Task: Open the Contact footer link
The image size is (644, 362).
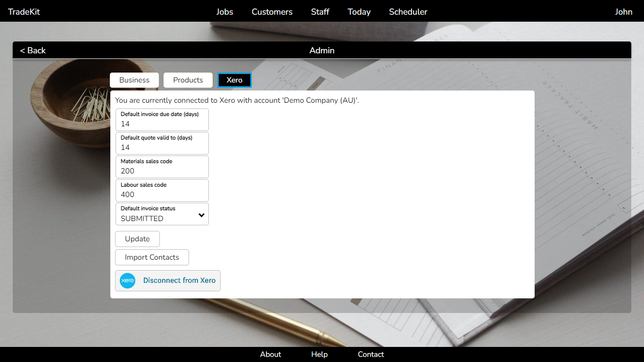Action: pyautogui.click(x=371, y=354)
